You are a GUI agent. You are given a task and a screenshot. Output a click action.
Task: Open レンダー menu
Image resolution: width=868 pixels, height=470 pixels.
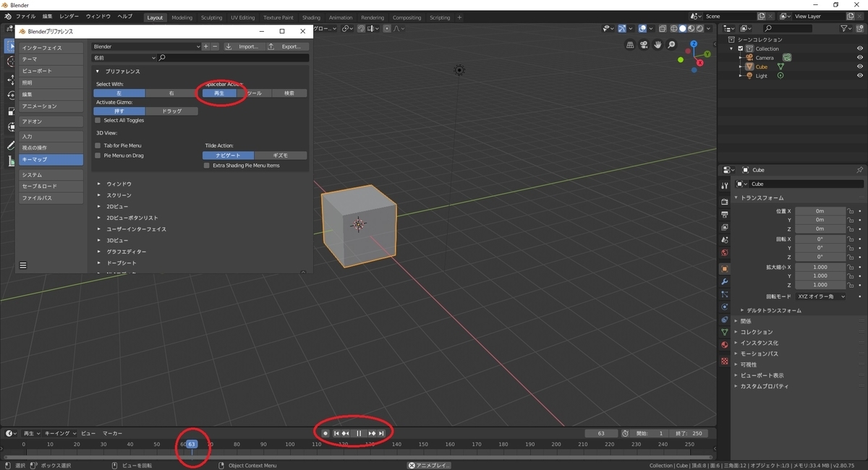tap(69, 16)
